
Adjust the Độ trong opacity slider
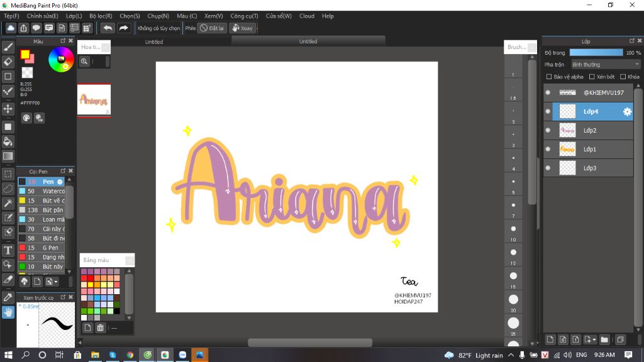click(x=596, y=53)
